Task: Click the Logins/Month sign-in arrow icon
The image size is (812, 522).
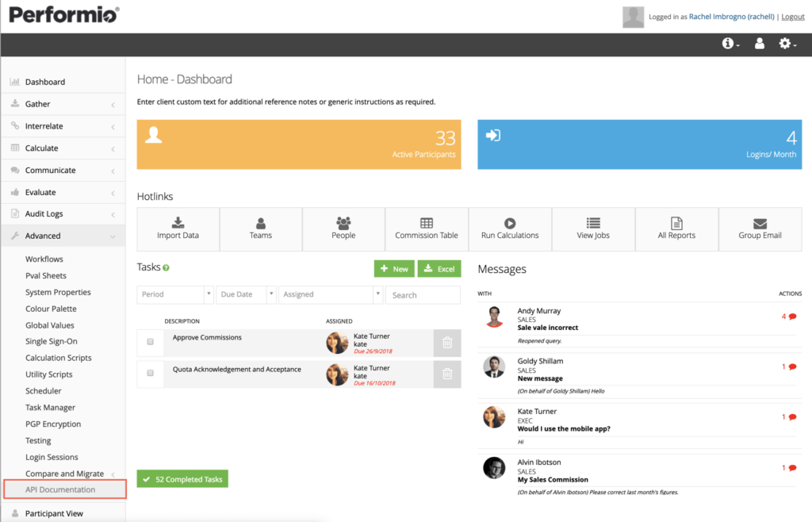Action: click(493, 135)
